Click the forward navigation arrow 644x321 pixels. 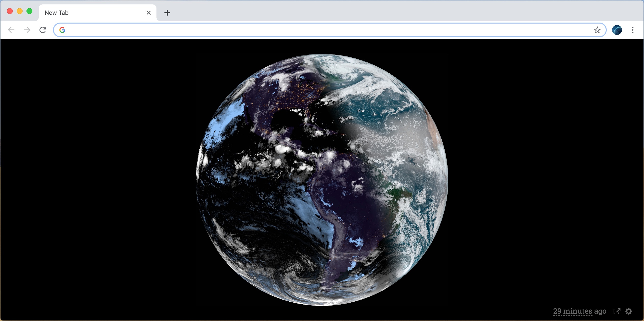27,30
